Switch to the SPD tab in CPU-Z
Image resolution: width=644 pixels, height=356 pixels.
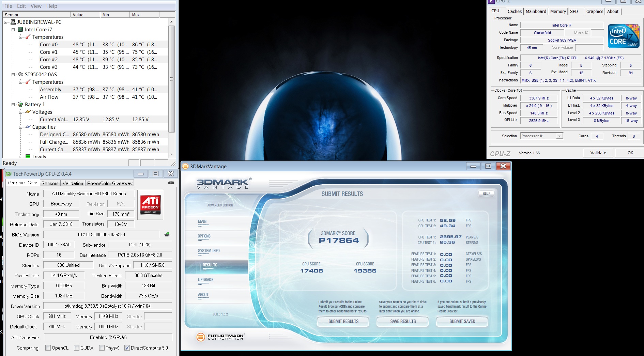pyautogui.click(x=574, y=11)
